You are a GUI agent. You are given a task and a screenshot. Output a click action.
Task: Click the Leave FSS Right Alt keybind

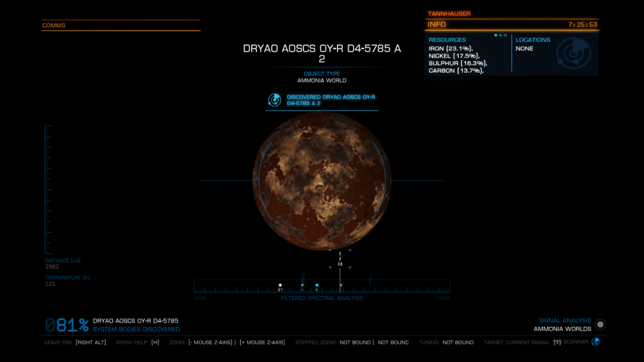click(89, 343)
